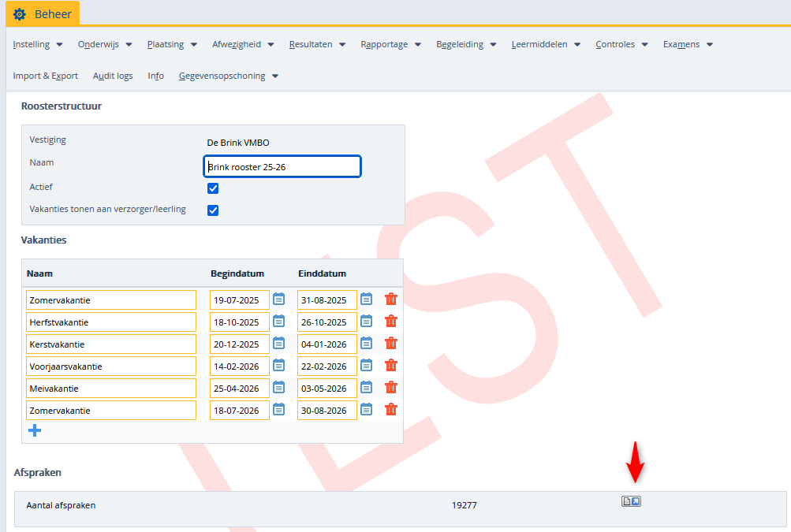
Task: Expand the Plaatsing menu
Action: pyautogui.click(x=172, y=44)
